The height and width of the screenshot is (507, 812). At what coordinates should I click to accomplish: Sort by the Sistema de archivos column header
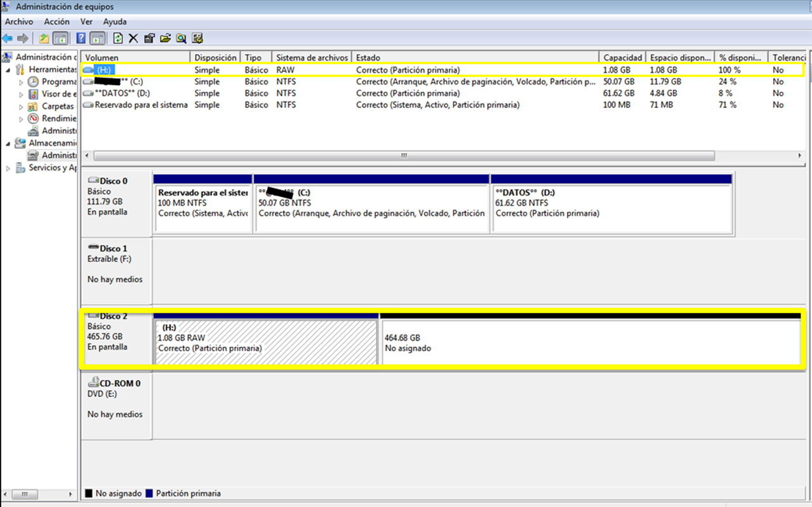point(311,58)
